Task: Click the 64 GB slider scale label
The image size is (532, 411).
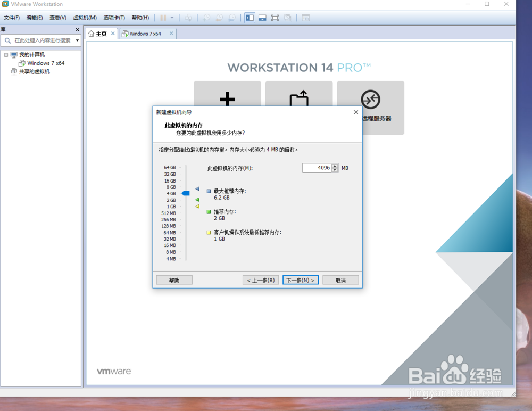Action: (x=170, y=168)
